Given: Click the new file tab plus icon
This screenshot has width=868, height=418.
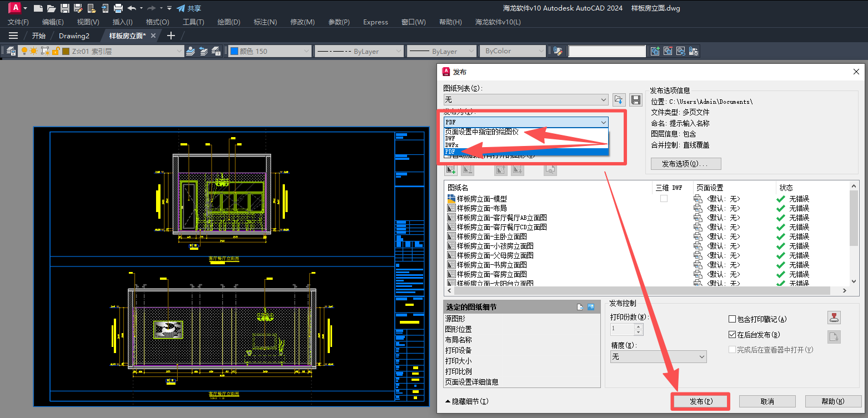Looking at the screenshot, I should click(x=171, y=36).
